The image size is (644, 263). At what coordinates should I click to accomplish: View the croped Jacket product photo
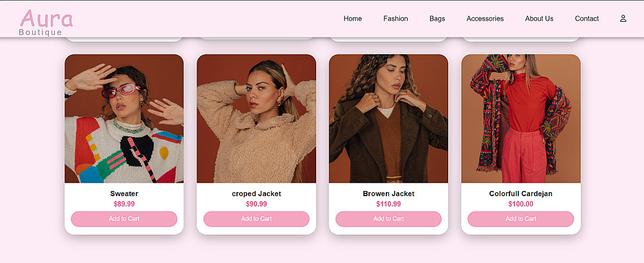click(256, 118)
